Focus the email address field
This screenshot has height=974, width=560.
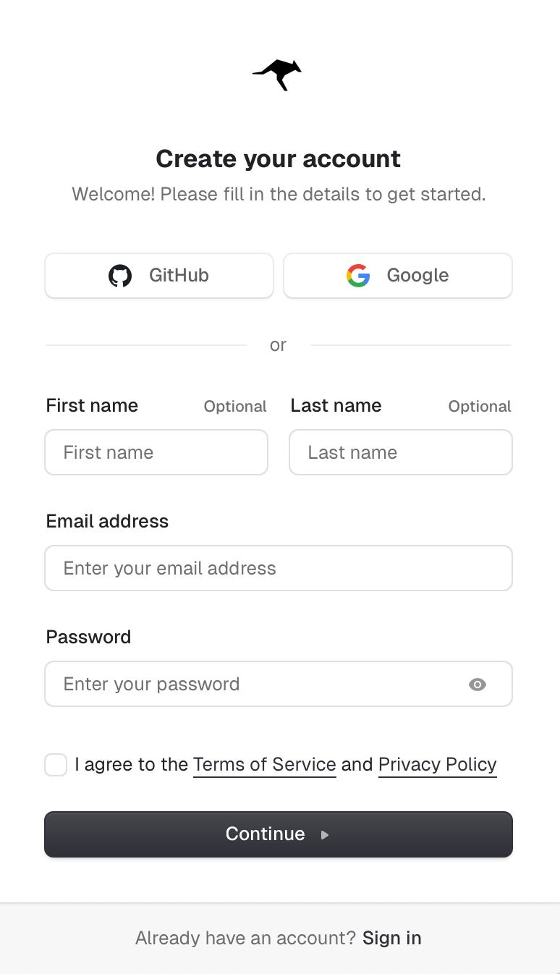pos(279,568)
